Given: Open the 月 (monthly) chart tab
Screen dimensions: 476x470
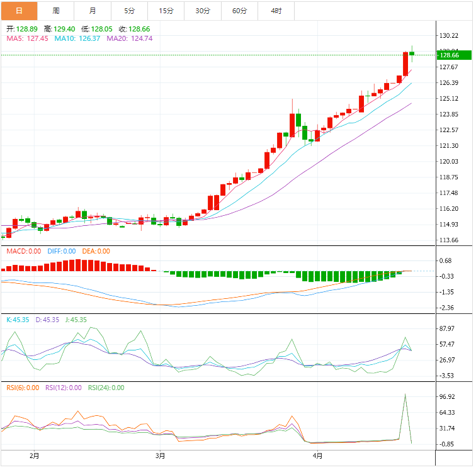Looking at the screenshot, I should tap(93, 11).
